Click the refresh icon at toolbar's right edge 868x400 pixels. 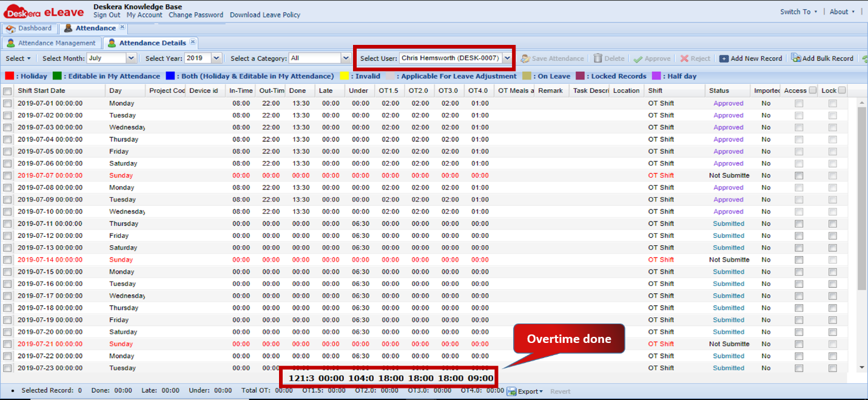tap(864, 58)
